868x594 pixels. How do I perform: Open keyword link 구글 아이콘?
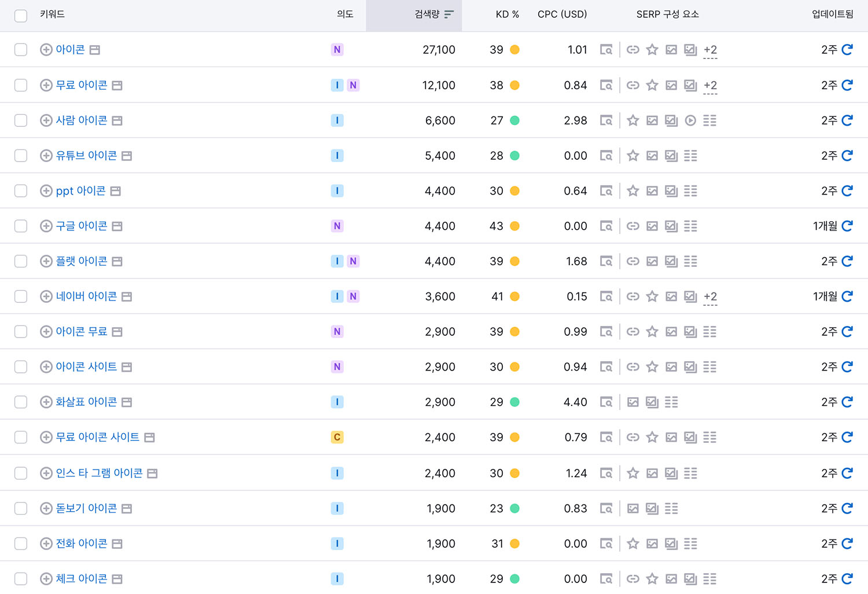coord(82,226)
